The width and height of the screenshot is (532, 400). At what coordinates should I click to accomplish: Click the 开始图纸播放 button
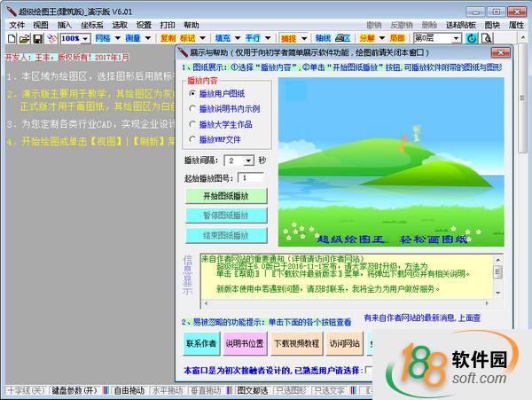[226, 196]
